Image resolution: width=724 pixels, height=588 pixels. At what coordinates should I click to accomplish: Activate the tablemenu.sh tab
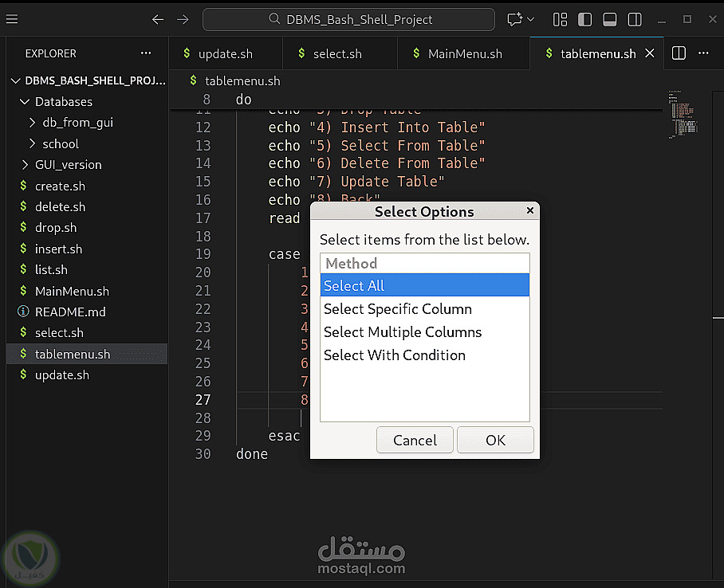[598, 53]
